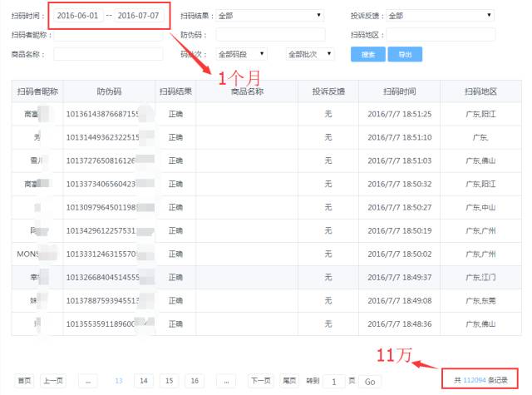Select page 14 in pagination
This screenshot has height=395, width=532.
[x=144, y=381]
